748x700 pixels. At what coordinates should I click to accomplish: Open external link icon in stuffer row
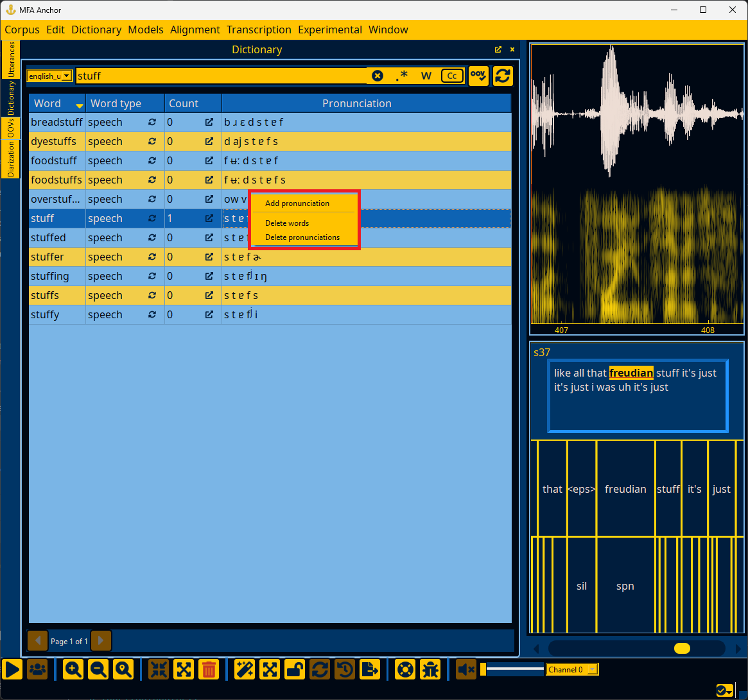[x=209, y=257]
